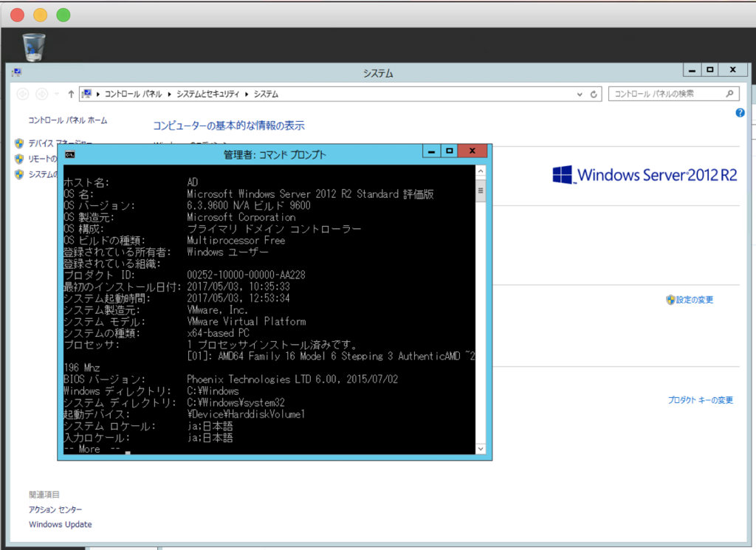Click 'C:¥Windows¥system32' text

pyautogui.click(x=236, y=402)
